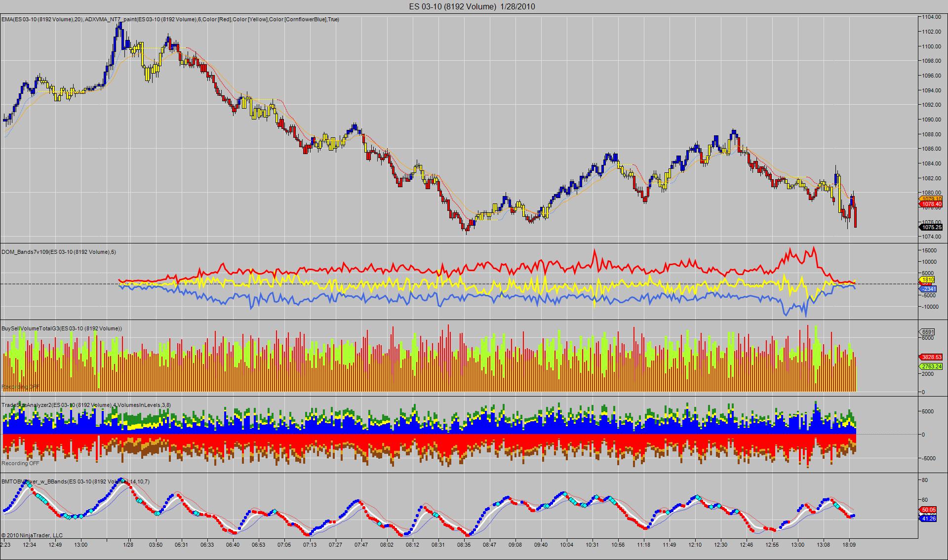
Task: Click the 1082.00 price axis label
Action: pyautogui.click(x=931, y=178)
